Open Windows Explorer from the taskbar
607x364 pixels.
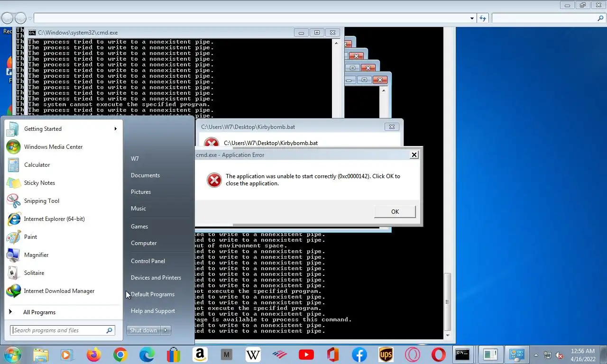(41, 355)
